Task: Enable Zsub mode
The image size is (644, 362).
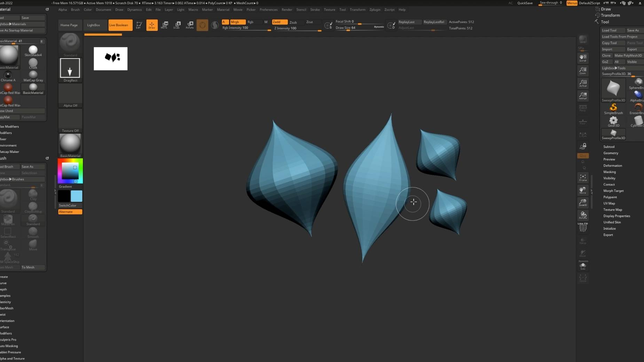Action: [x=293, y=22]
